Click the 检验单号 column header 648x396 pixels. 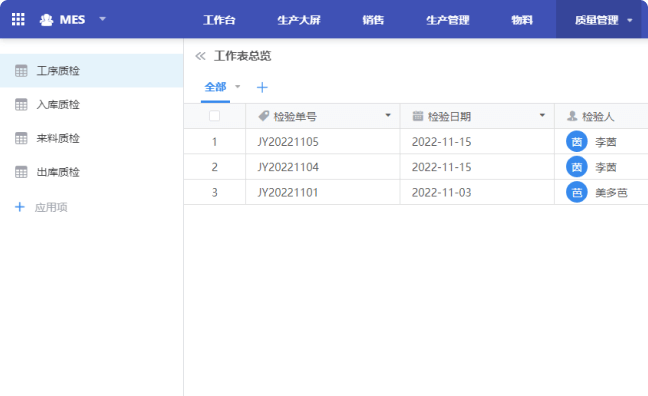tap(323, 116)
